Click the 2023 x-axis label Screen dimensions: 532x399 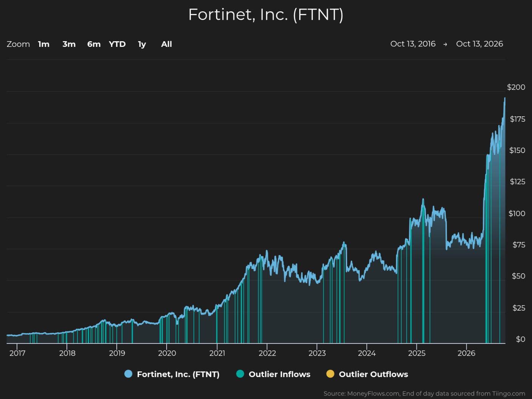point(317,353)
